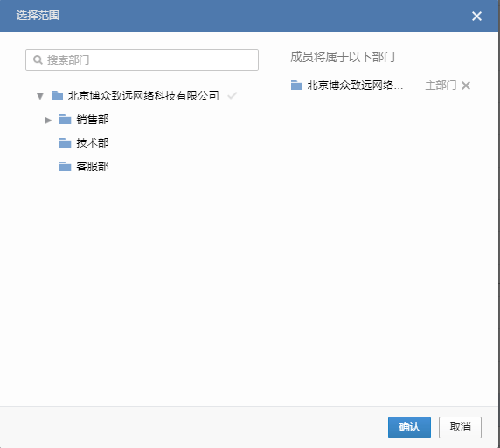Click selected 北京博众致远网络... entry on right

pyautogui.click(x=355, y=86)
